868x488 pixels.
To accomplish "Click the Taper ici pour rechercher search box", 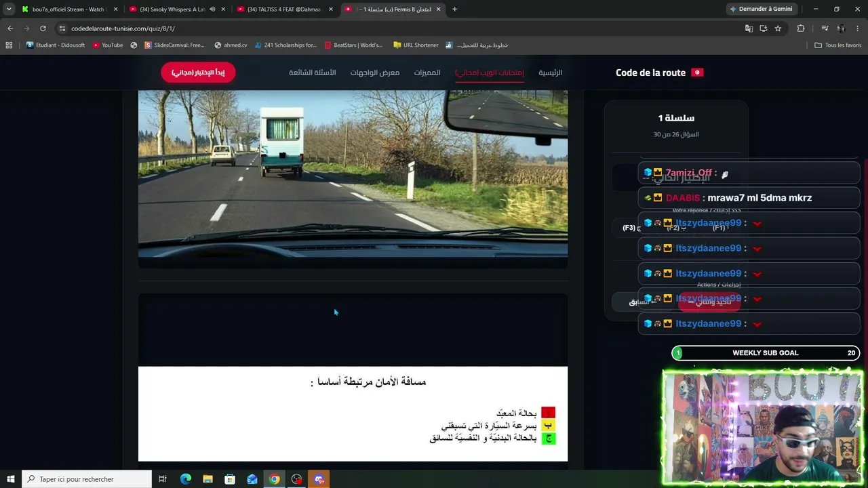I will pyautogui.click(x=87, y=479).
